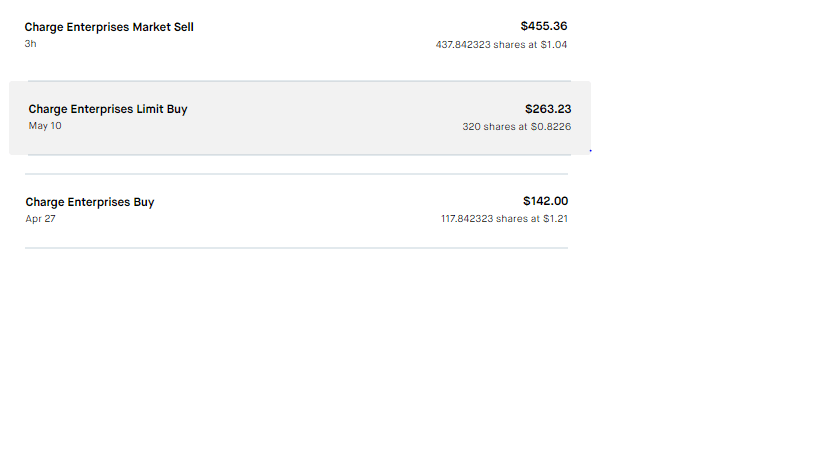819x460 pixels.
Task: Click the $1.04 sell price per share
Action: 554,44
